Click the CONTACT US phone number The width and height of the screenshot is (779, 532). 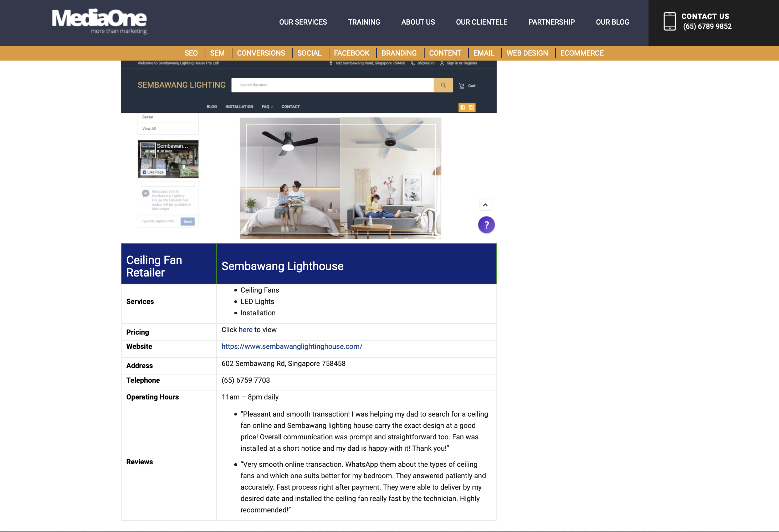coord(707,26)
